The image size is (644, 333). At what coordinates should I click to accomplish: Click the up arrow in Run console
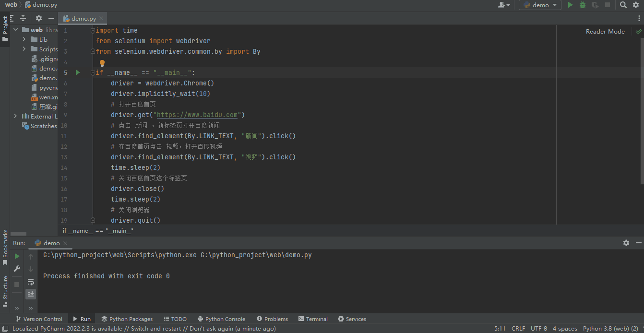click(31, 257)
